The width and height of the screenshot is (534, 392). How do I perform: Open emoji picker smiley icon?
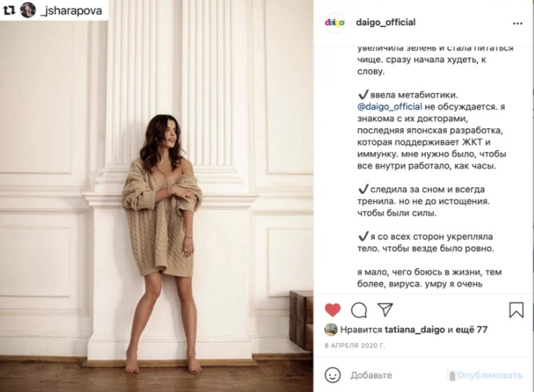point(332,375)
